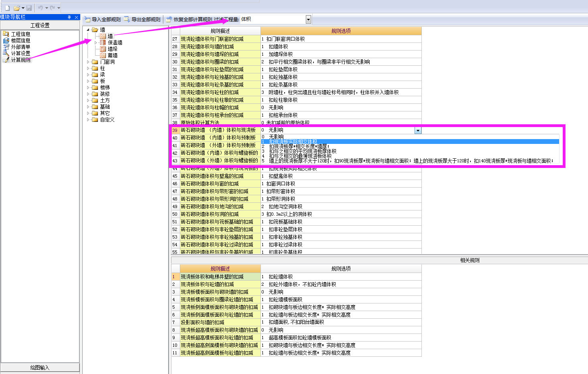This screenshot has height=374, width=588.
Task: Choose option 3 扣与之相交的平均现浇板厚体积
Action: 410,151
